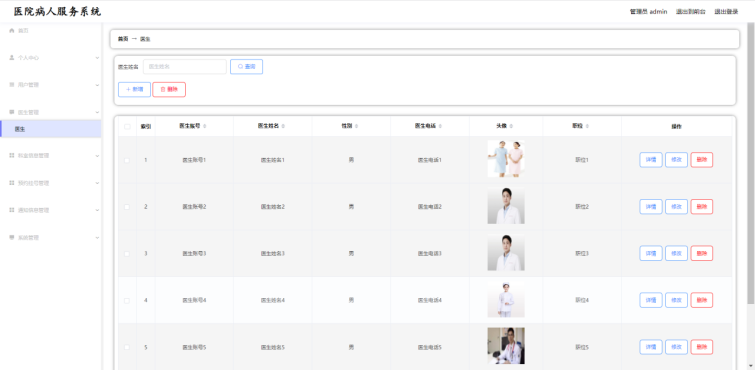Viewport: 755px width, 371px height.
Task: Click 删除 for row 医生账号4
Action: coord(702,300)
